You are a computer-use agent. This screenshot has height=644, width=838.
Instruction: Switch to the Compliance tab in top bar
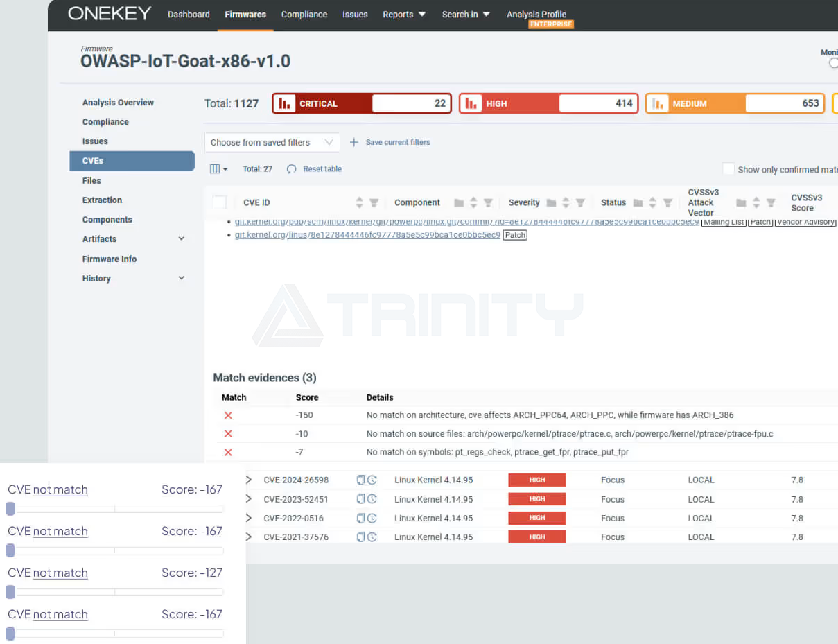(304, 15)
